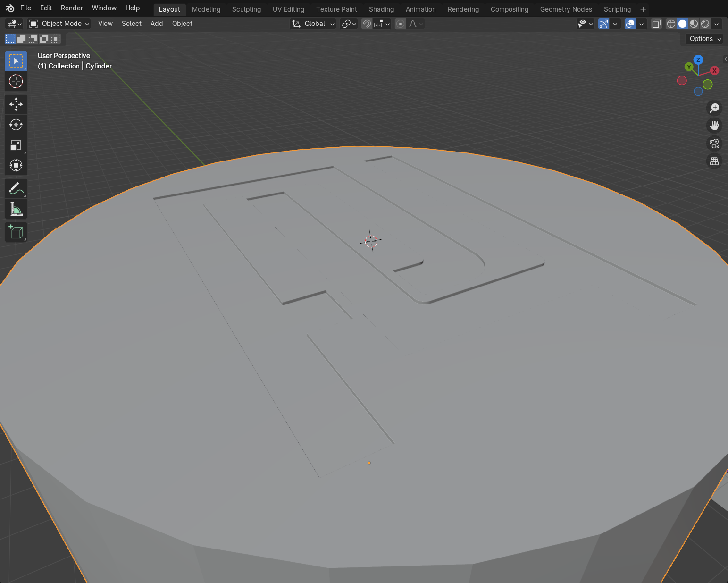Switch to rendered shading
Viewport: 728px width, 583px height.
pyautogui.click(x=705, y=24)
